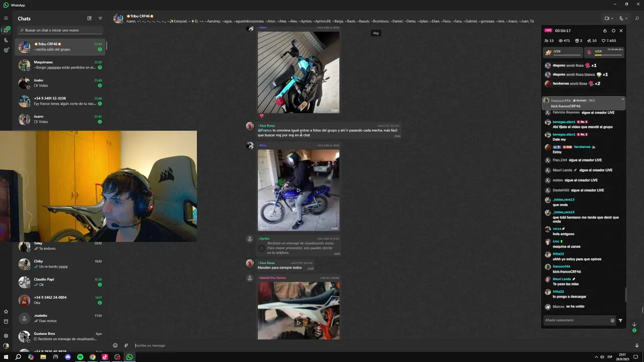
Task: Open the Chiky chat
Action: pos(60,264)
